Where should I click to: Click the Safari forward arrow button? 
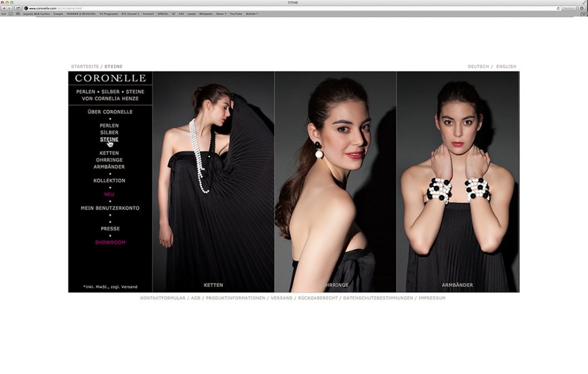point(10,8)
